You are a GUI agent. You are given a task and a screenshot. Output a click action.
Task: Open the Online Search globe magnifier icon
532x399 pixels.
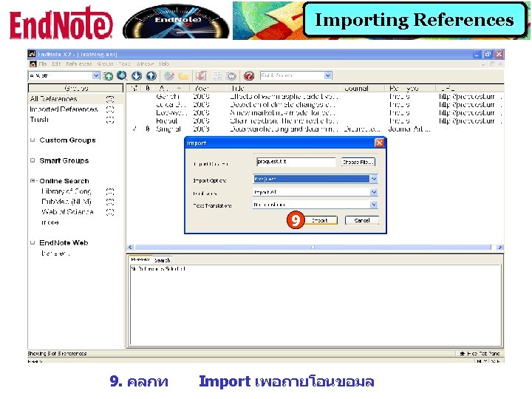(122, 75)
